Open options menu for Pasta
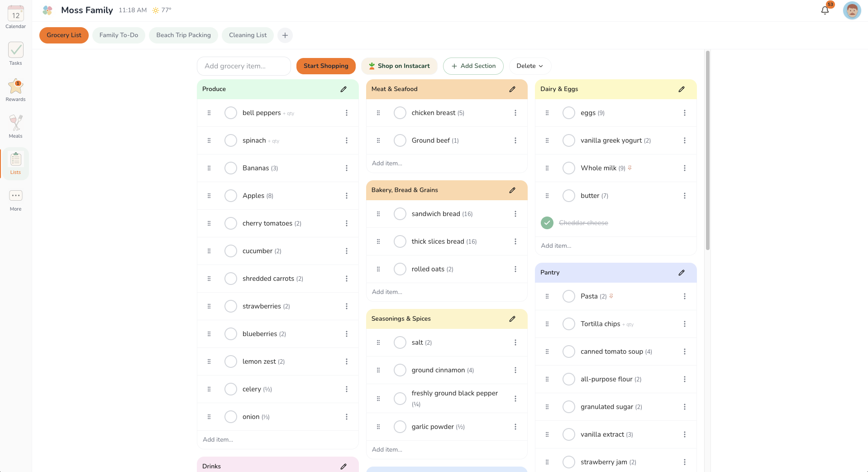The height and width of the screenshot is (472, 868). 685,296
